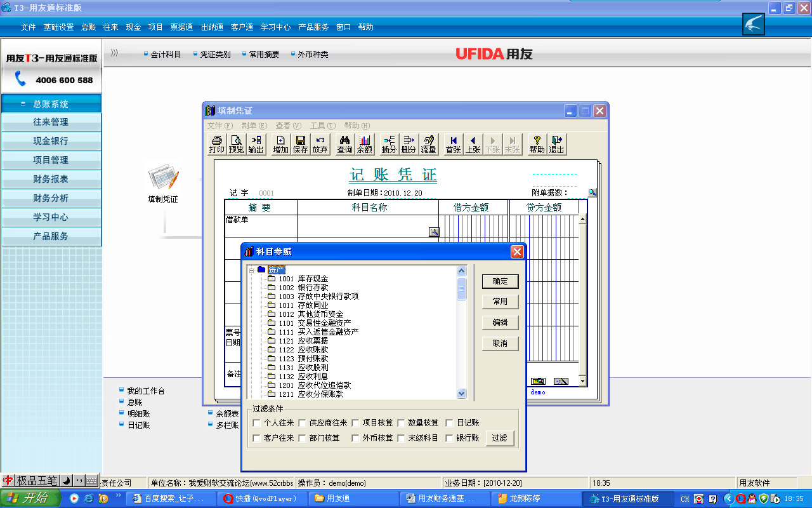The height and width of the screenshot is (508, 812).
Task: Check the 银行账 filter checkbox
Action: [449, 438]
